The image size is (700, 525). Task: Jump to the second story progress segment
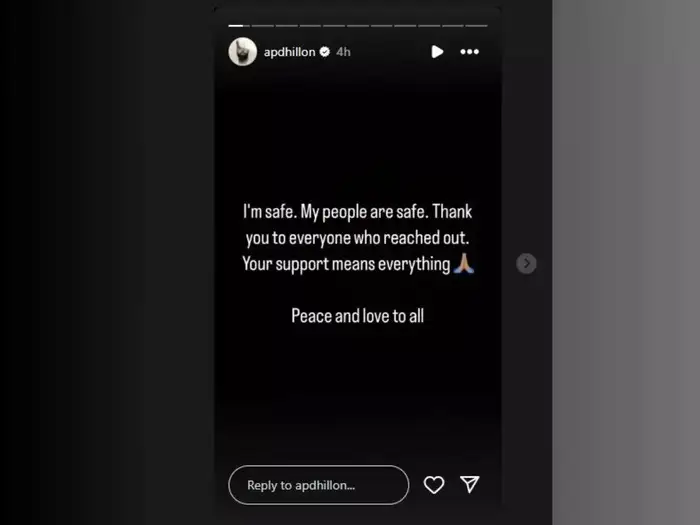262,26
